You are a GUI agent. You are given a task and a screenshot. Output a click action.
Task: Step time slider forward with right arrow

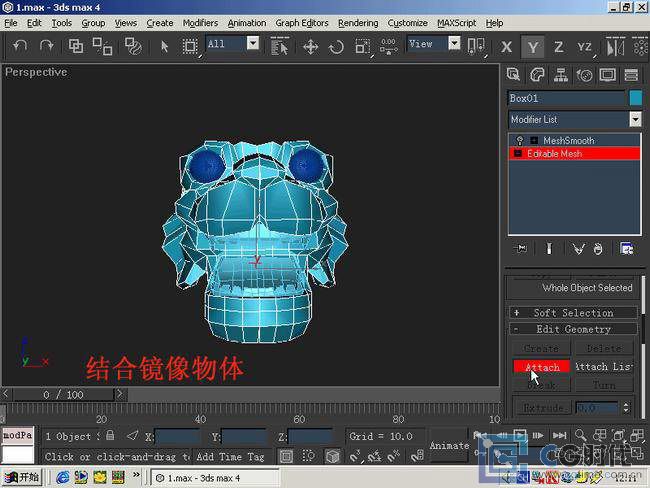(x=120, y=394)
